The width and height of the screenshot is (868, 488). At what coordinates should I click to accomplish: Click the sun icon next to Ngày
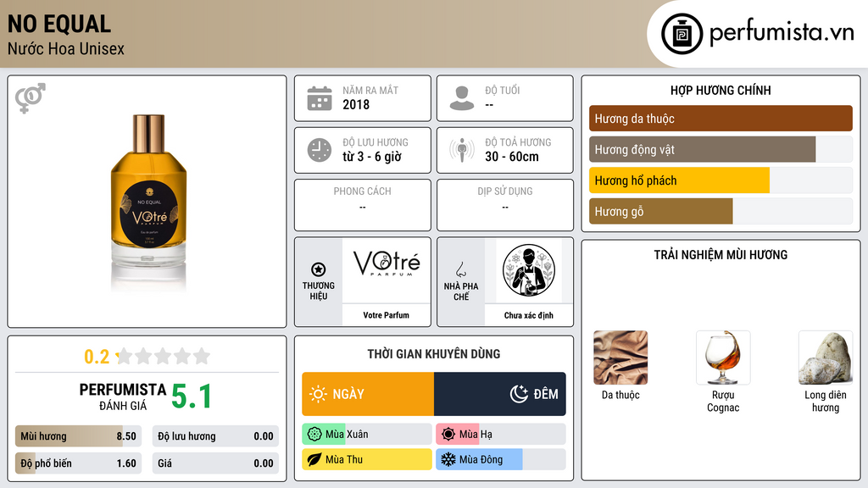point(319,394)
